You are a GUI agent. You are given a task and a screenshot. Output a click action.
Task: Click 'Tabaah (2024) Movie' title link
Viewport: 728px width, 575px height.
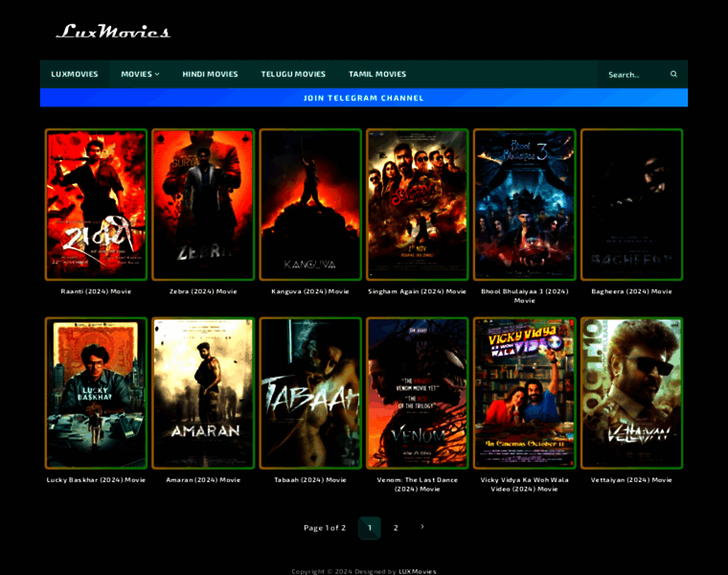[x=310, y=480]
